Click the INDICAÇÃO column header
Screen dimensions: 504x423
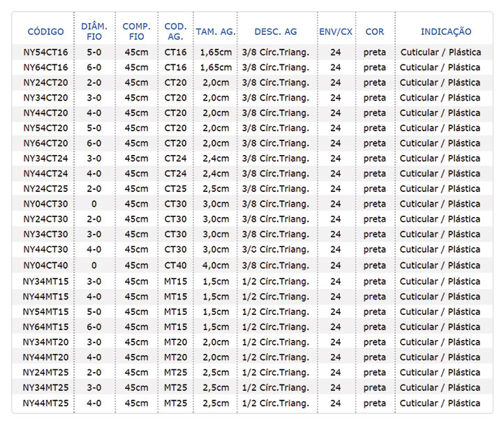445,31
